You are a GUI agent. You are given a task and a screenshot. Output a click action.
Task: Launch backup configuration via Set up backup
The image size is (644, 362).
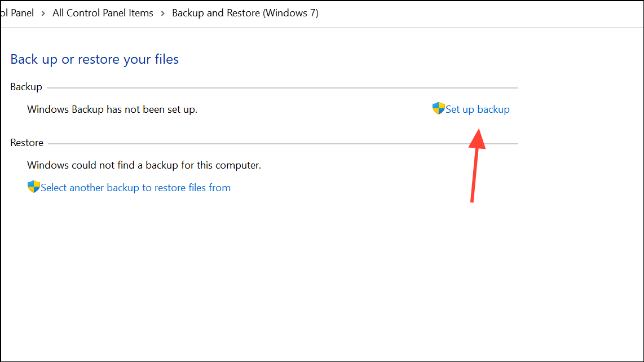point(477,109)
